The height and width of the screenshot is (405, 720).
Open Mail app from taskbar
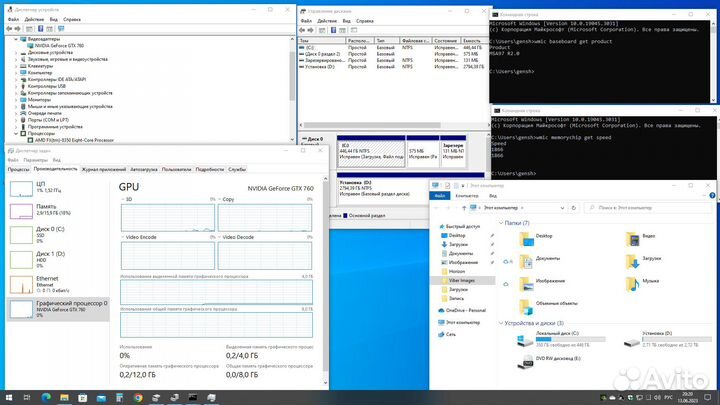point(101,398)
